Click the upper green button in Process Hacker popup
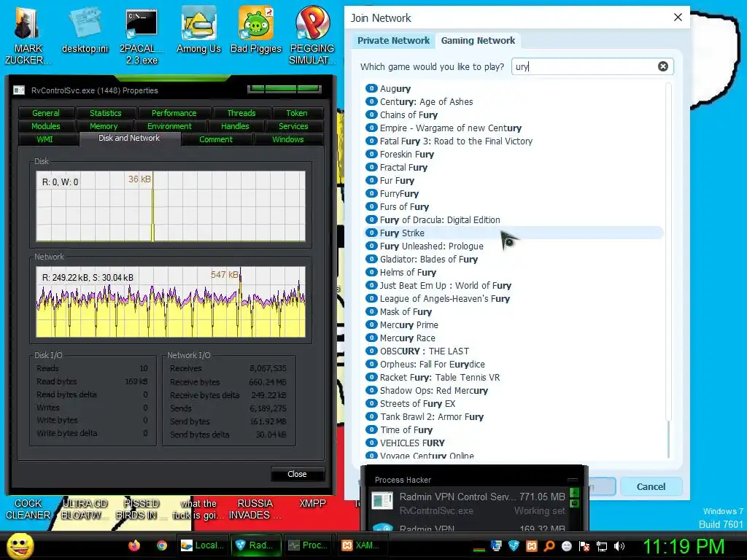 (574, 492)
